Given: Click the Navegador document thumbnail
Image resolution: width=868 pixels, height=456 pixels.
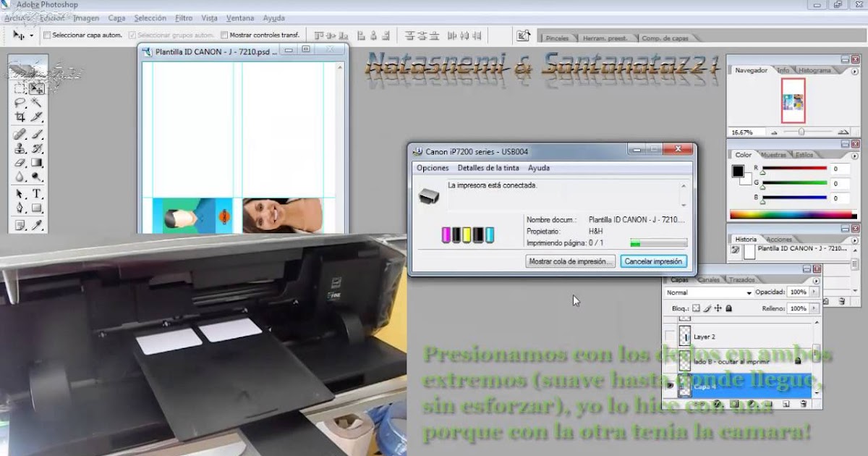Looking at the screenshot, I should (x=793, y=101).
